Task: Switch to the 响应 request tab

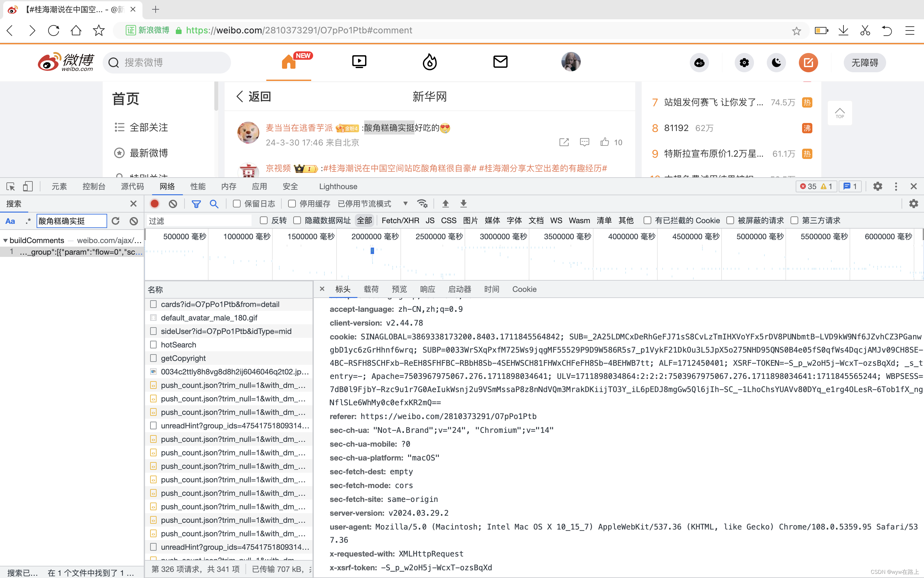Action: [x=427, y=289]
